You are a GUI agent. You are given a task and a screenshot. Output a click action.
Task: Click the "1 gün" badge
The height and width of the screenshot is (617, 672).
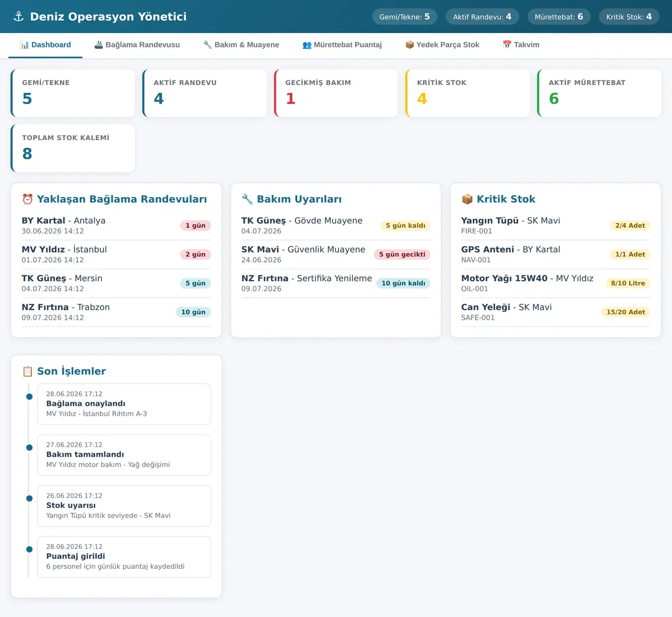(195, 226)
